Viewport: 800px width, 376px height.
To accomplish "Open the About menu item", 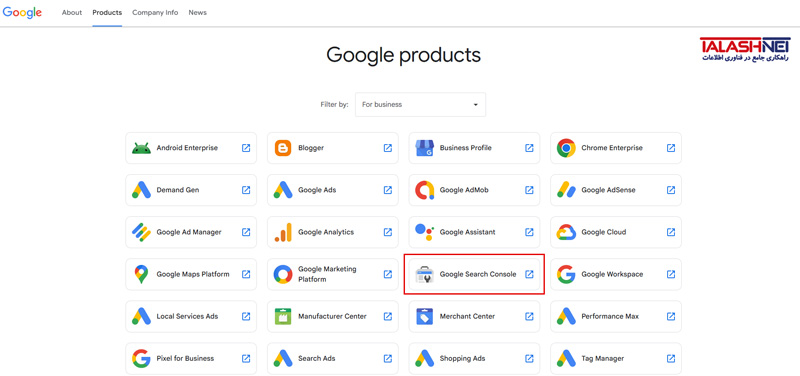I will 72,13.
